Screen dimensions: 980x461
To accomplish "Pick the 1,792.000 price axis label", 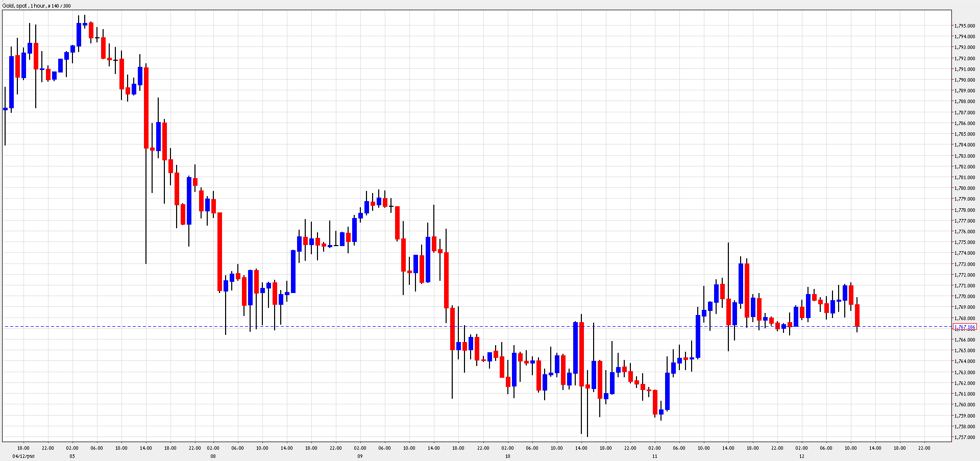I will click(965, 59).
